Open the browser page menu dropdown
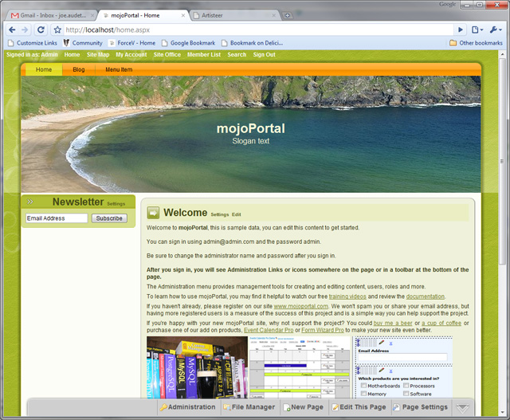The height and width of the screenshot is (420, 510). 477,29
